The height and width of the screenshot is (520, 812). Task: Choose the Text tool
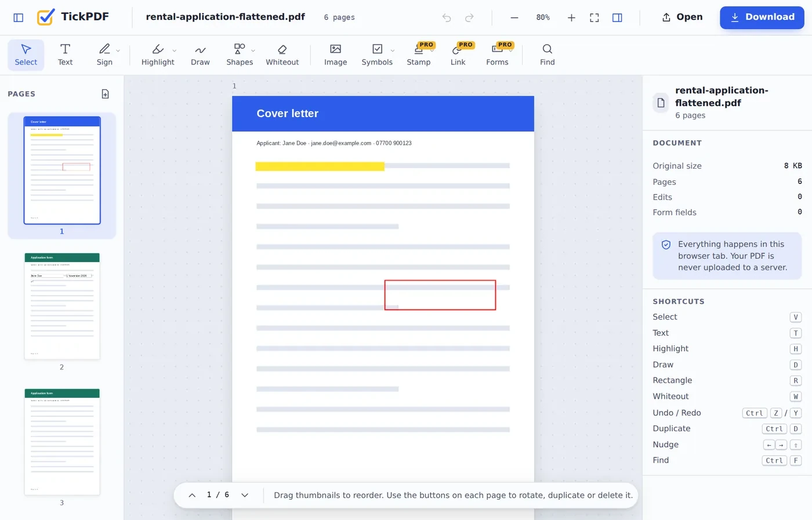65,54
